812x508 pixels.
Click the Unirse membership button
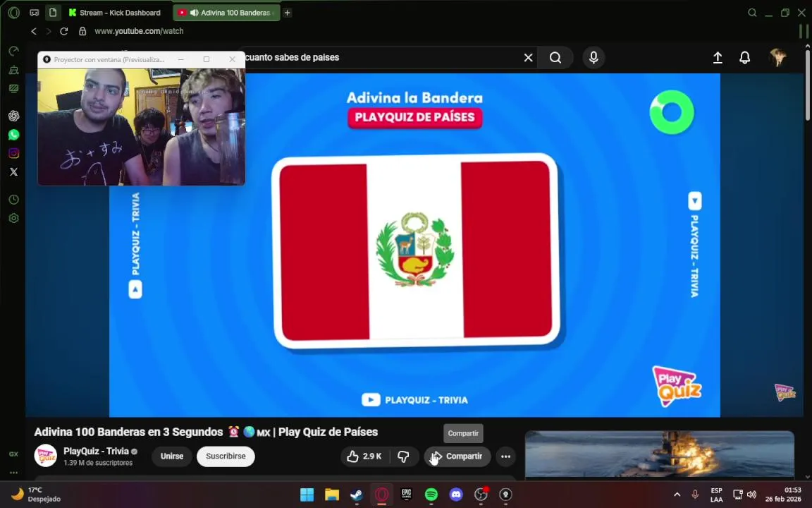coord(172,456)
